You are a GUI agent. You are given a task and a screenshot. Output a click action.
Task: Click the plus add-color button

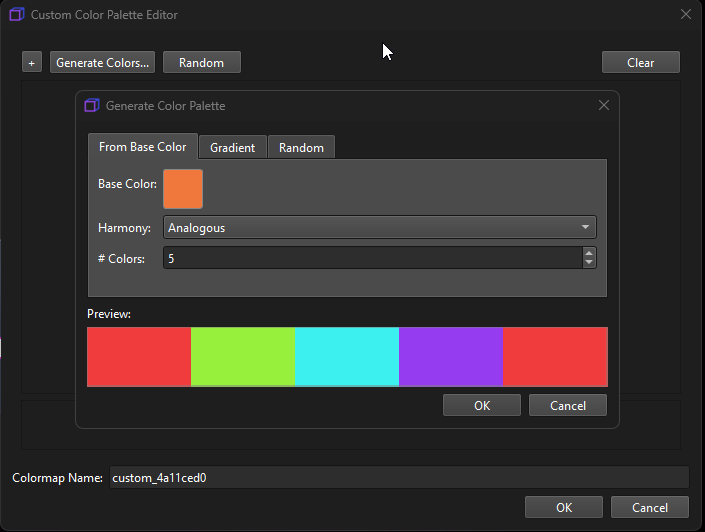coord(31,62)
